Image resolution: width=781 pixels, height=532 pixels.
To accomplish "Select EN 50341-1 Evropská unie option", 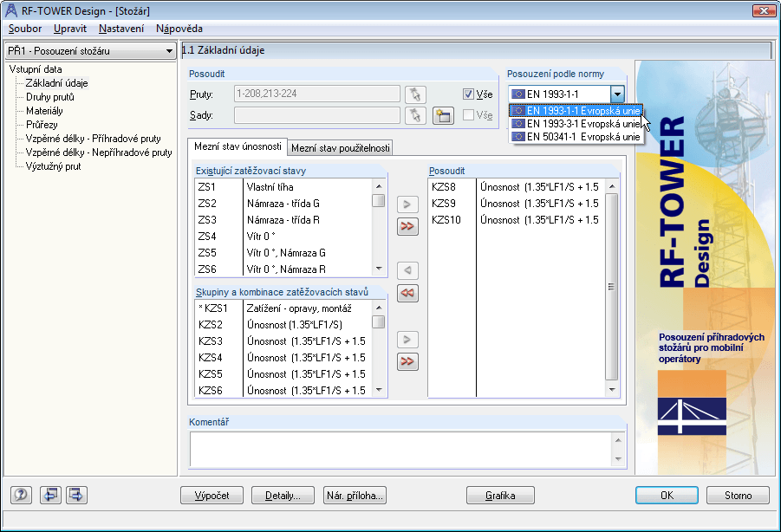I will pyautogui.click(x=576, y=136).
